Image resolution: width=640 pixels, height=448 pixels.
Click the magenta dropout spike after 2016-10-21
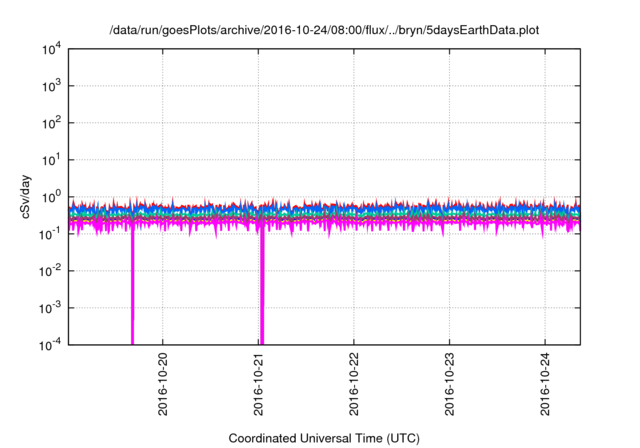coord(262,286)
